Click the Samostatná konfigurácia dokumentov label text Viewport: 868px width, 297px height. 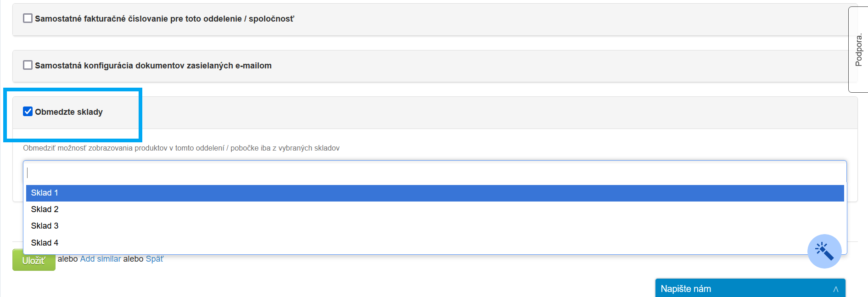(153, 66)
